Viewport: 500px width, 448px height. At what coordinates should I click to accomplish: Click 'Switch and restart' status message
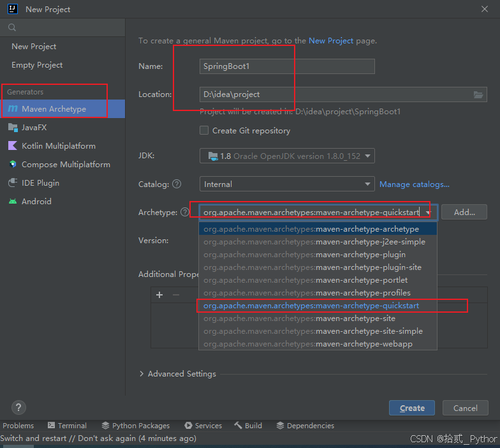click(98, 438)
